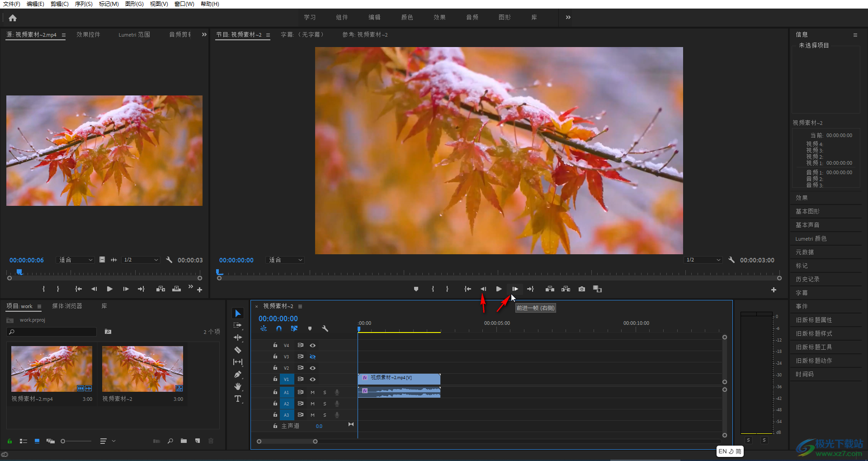This screenshot has width=868, height=461.
Task: Click Overwrite button in source monitor
Action: click(177, 289)
